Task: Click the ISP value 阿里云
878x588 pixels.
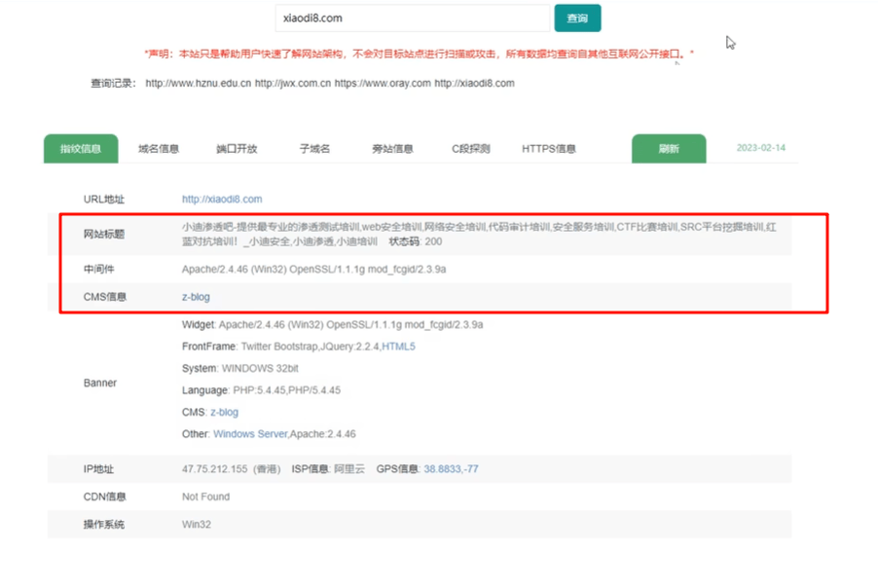Action: [x=349, y=469]
